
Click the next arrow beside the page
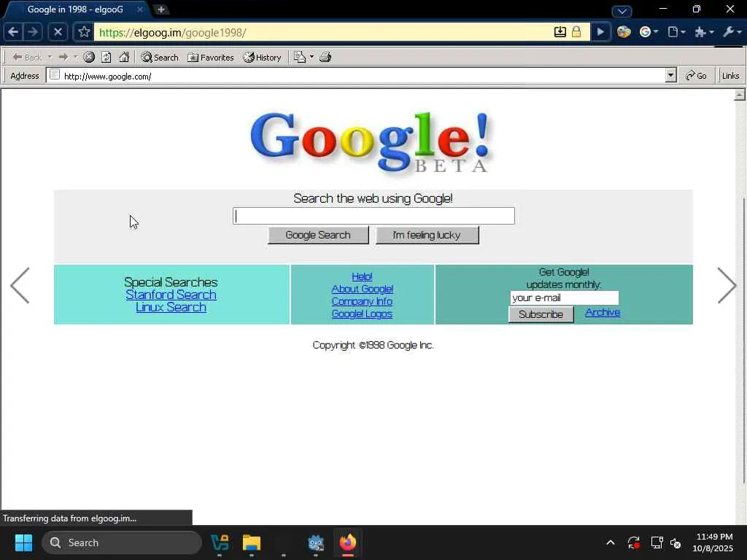[727, 285]
